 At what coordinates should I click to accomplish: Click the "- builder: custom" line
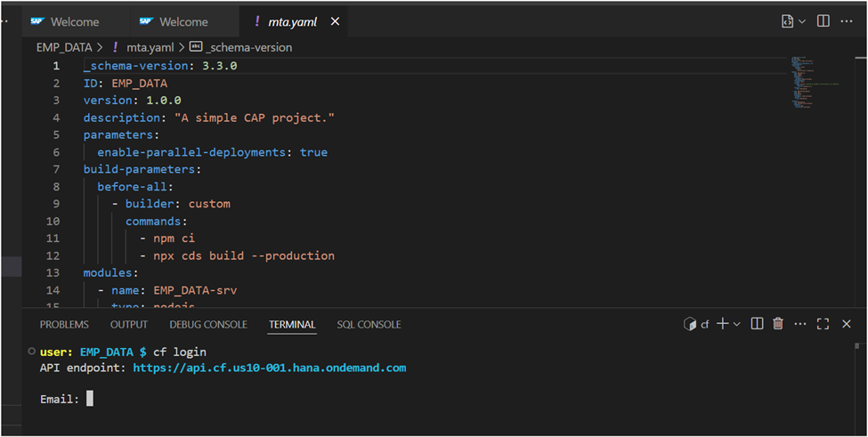click(x=171, y=204)
